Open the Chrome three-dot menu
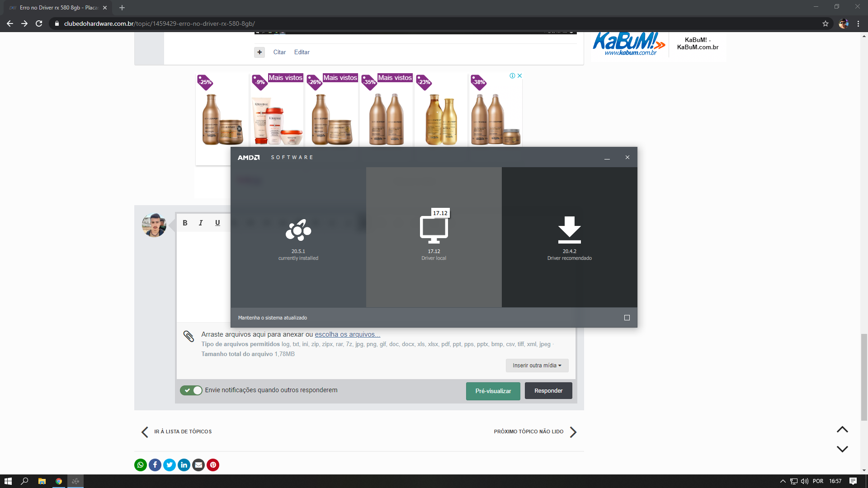868x488 pixels. point(858,23)
